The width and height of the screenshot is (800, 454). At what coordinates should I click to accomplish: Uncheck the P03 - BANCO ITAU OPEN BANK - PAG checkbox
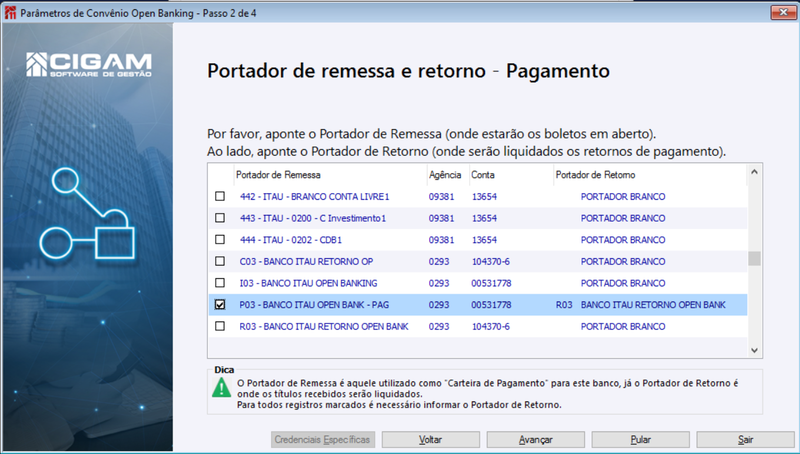(220, 305)
